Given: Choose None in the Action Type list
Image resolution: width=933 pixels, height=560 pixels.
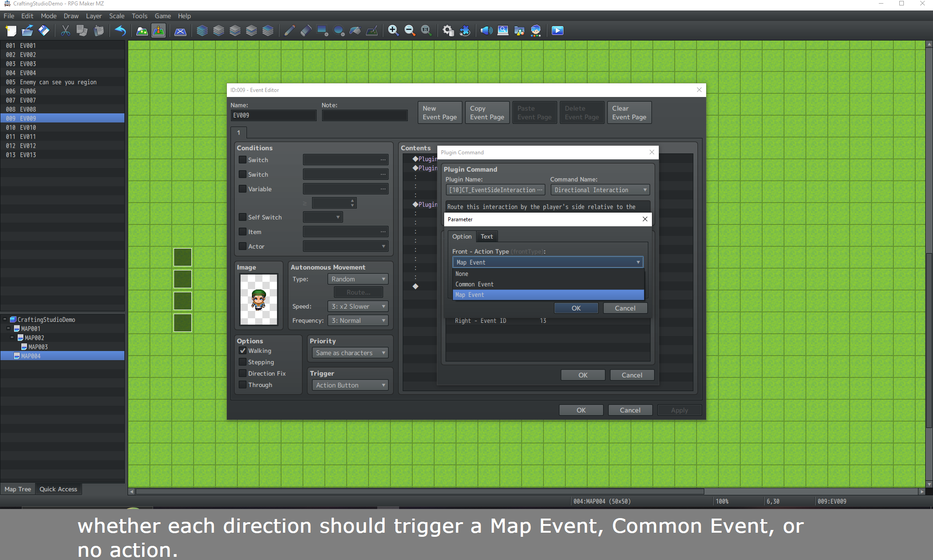Looking at the screenshot, I should 548,274.
